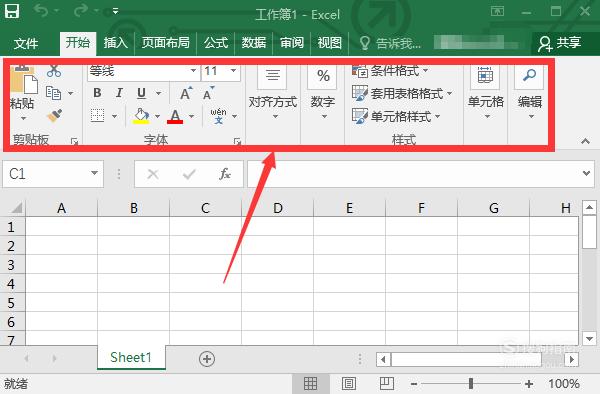Click the 粘贴 paste icon

pos(23,80)
